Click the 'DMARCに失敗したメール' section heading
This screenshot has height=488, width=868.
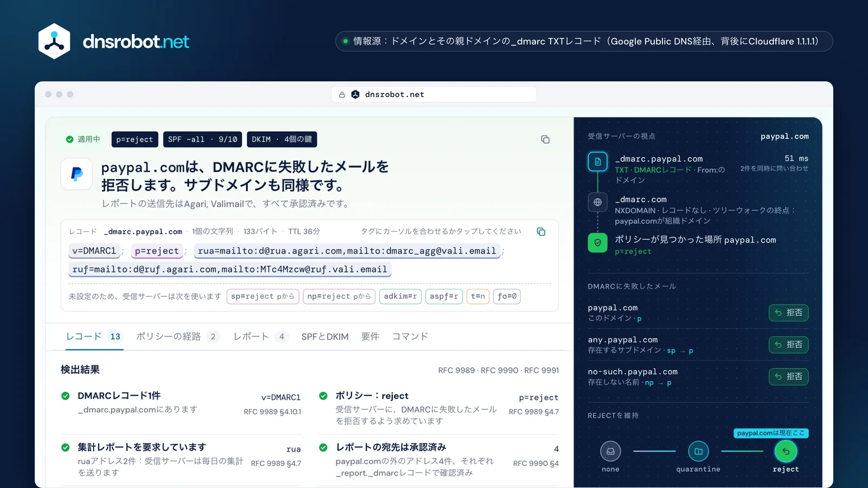point(632,286)
